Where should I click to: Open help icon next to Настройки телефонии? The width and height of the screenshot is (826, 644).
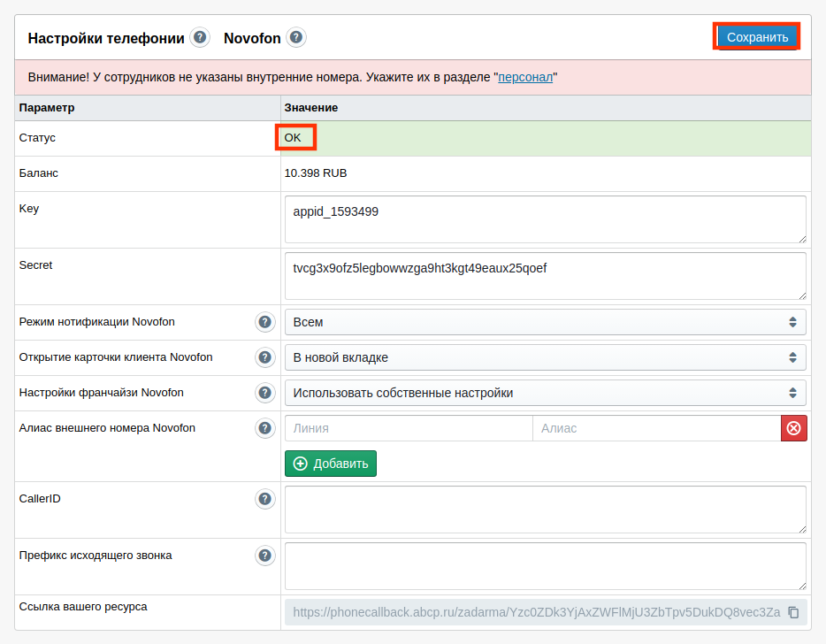click(x=200, y=37)
